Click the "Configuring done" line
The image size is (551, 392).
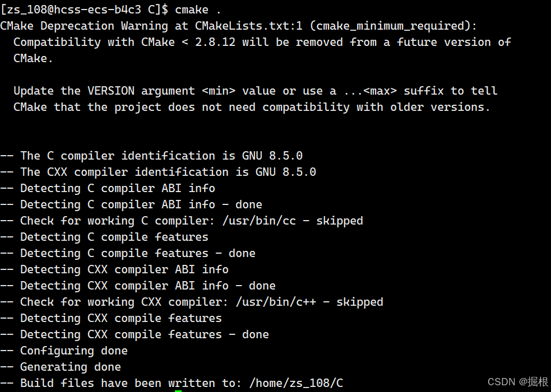(x=64, y=351)
